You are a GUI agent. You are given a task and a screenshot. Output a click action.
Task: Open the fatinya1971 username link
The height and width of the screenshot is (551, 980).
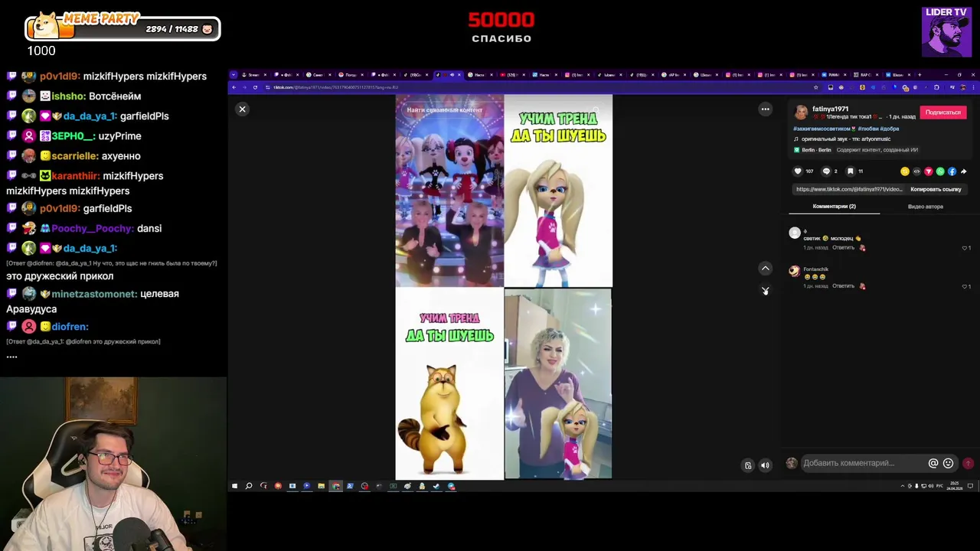coord(830,109)
